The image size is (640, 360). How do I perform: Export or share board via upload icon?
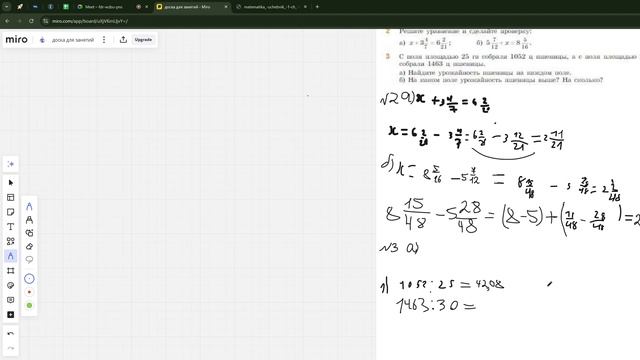point(123,40)
